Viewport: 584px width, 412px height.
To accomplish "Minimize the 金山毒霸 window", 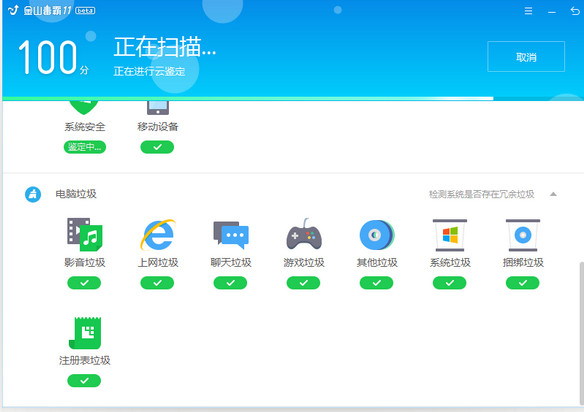I will coord(552,12).
